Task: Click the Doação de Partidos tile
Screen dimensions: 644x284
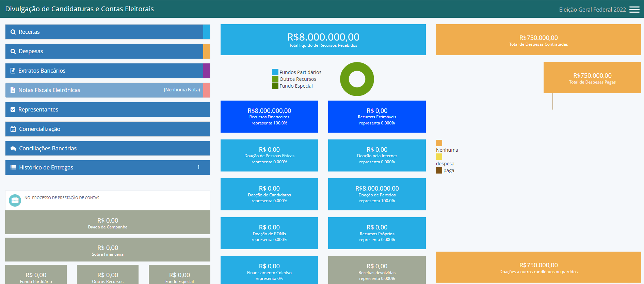Action: pos(377,194)
